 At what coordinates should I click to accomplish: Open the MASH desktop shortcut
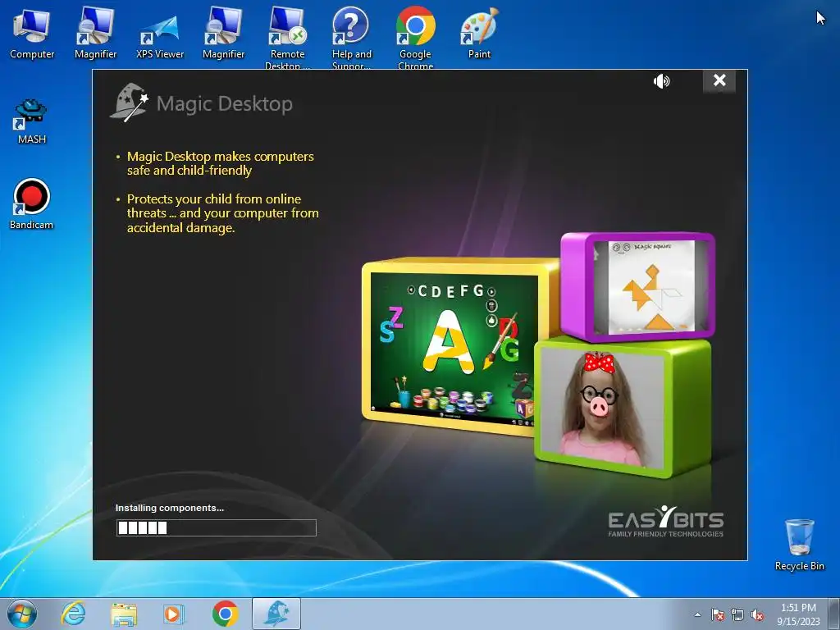pyautogui.click(x=32, y=121)
